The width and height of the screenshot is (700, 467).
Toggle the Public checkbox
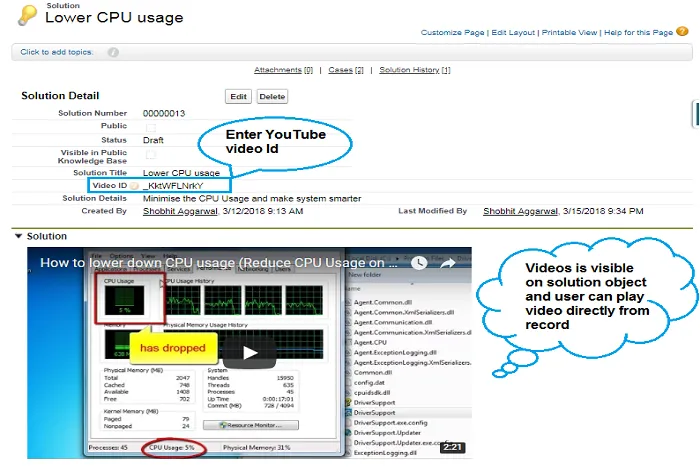point(151,128)
